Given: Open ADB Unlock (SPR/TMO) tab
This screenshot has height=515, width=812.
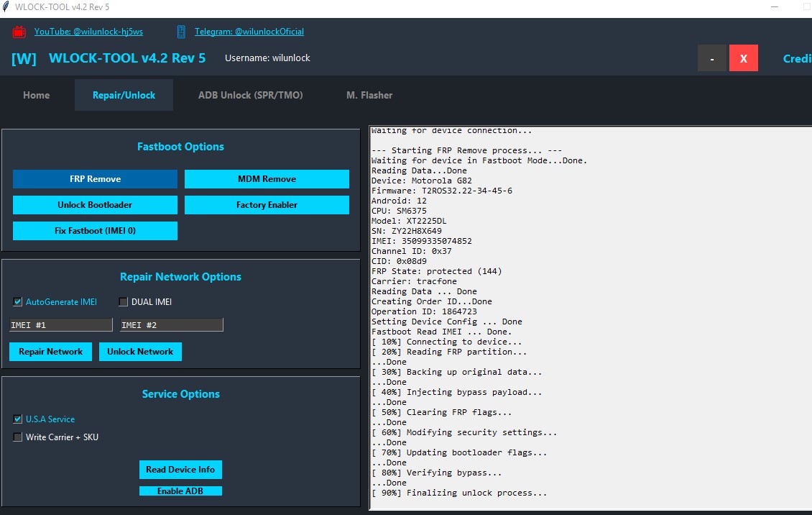Looking at the screenshot, I should [x=251, y=96].
